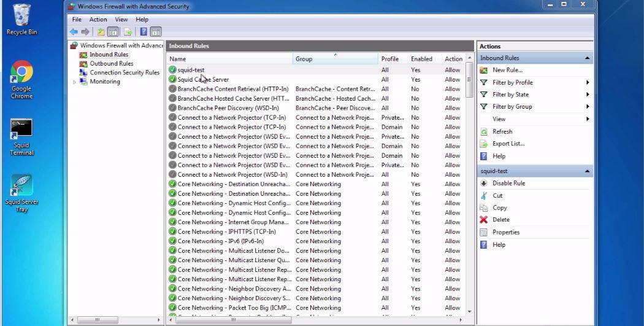Open the Help menu in the menu bar

[x=142, y=19]
